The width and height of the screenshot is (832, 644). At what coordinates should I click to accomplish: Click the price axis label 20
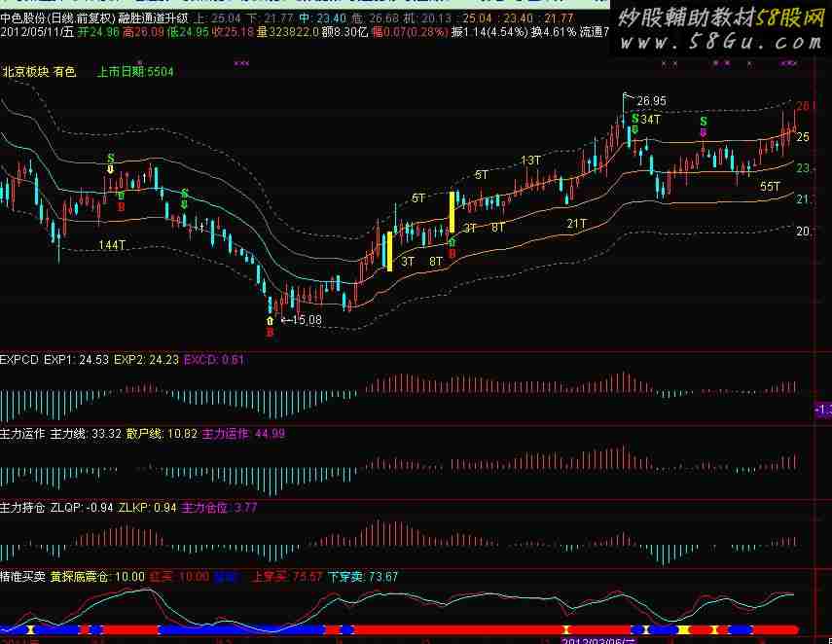pos(804,232)
